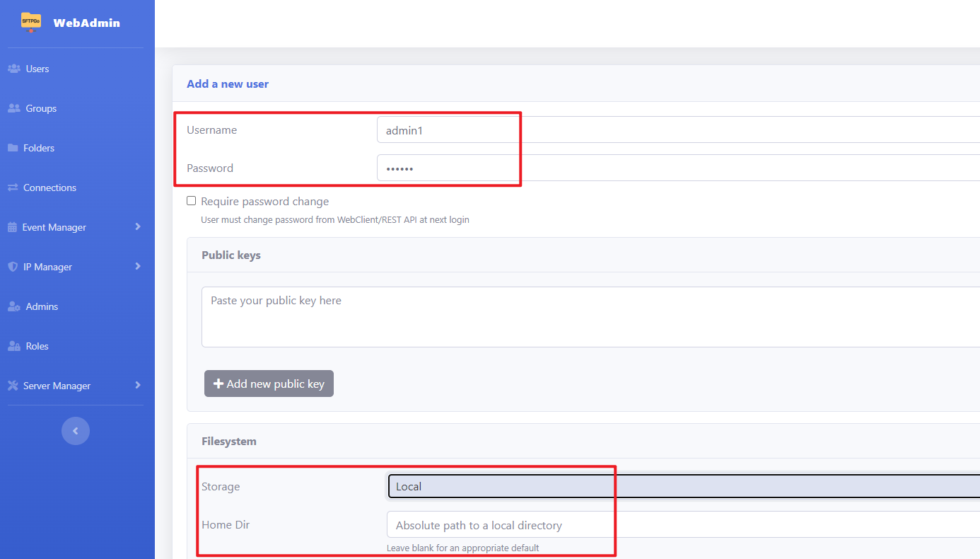This screenshot has width=980, height=559.
Task: Click the Filesystem section header
Action: [x=229, y=441]
